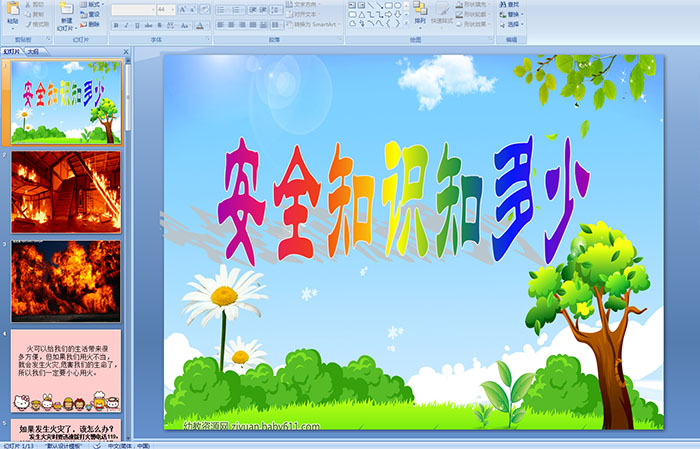The width and height of the screenshot is (700, 449).
Task: Toggle Center text alignment
Action: coord(231,25)
